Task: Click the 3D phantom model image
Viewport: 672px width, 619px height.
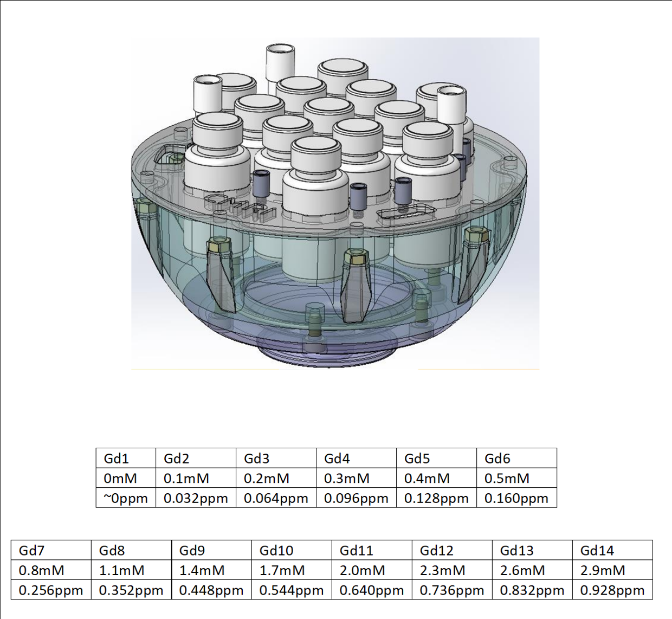Action: click(335, 204)
